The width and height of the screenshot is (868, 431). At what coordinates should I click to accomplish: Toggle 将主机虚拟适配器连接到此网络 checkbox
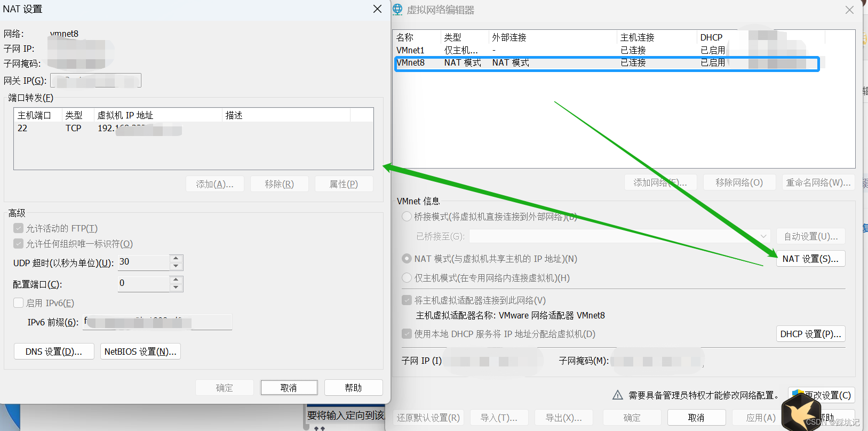[x=407, y=300]
